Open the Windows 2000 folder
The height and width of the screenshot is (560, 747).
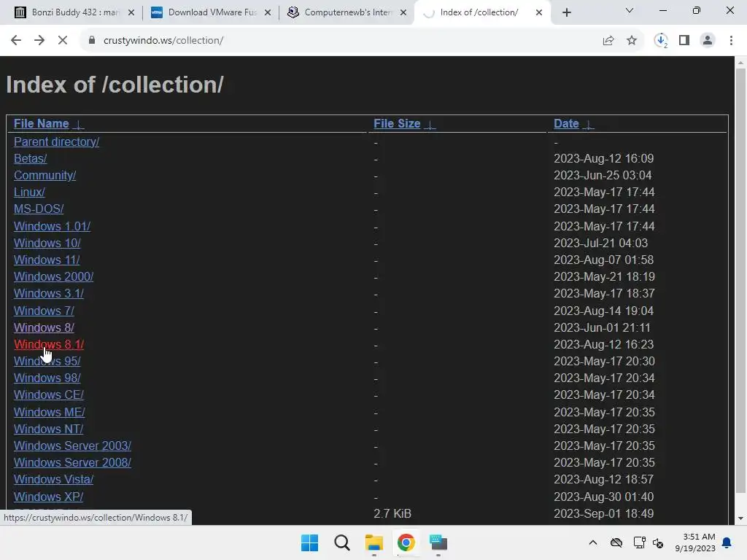[53, 276]
